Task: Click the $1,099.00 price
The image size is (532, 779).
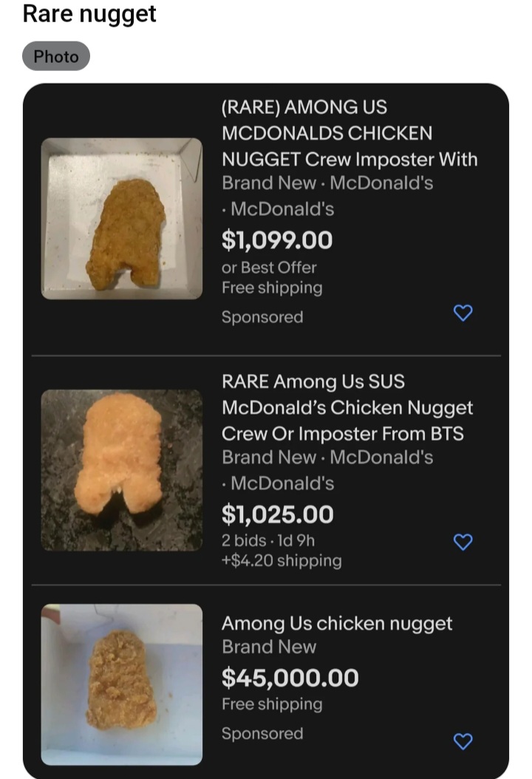Action: click(x=277, y=239)
